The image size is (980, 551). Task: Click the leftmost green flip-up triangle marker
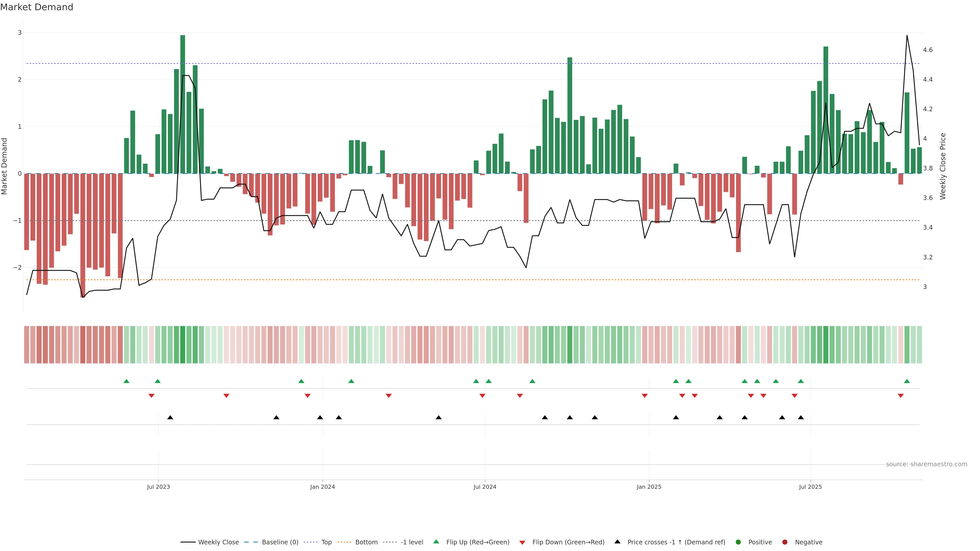(127, 381)
